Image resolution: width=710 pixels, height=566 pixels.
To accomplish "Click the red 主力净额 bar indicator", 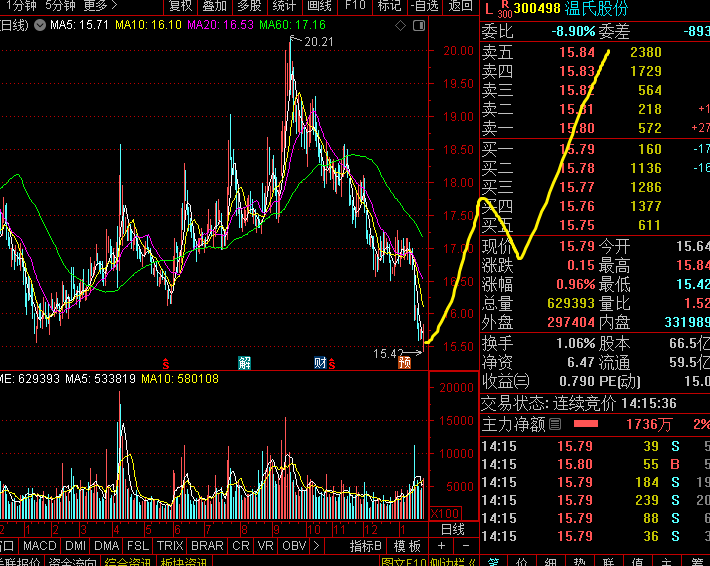I will [586, 424].
